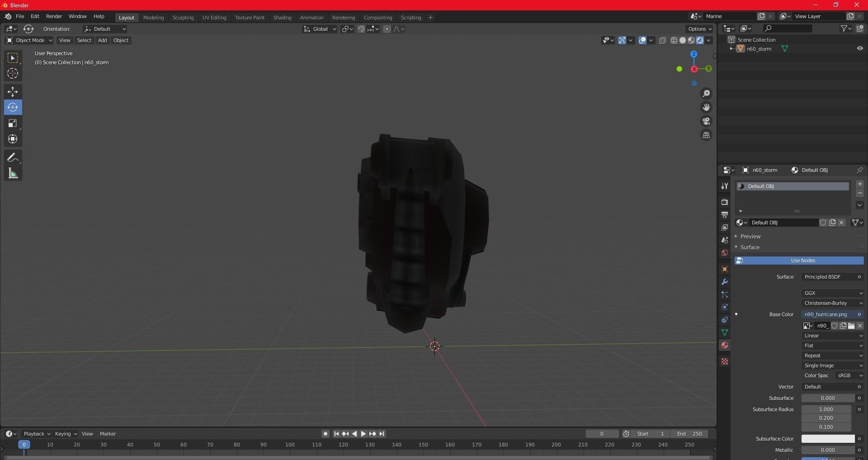Click the Subsurface Color swatch

click(828, 439)
